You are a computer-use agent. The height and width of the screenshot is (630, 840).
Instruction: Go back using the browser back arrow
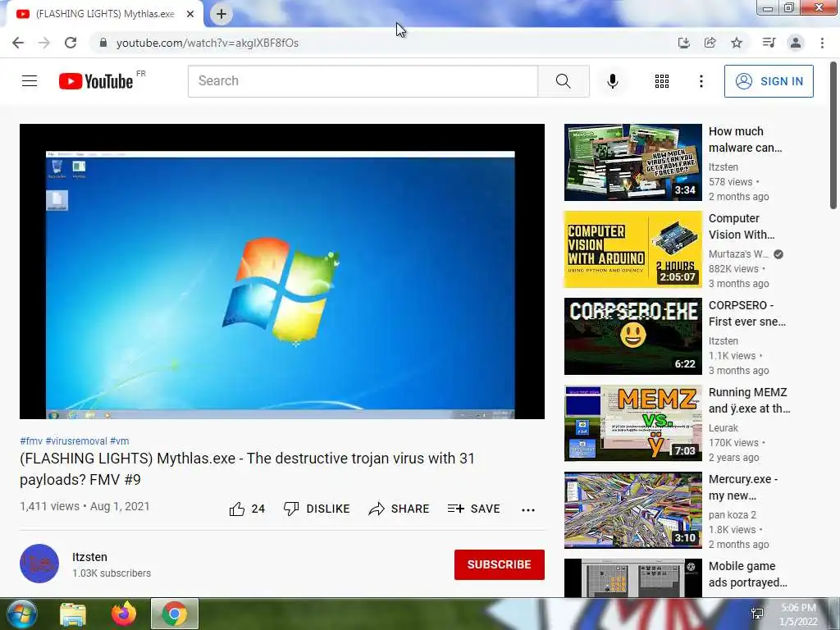click(18, 43)
